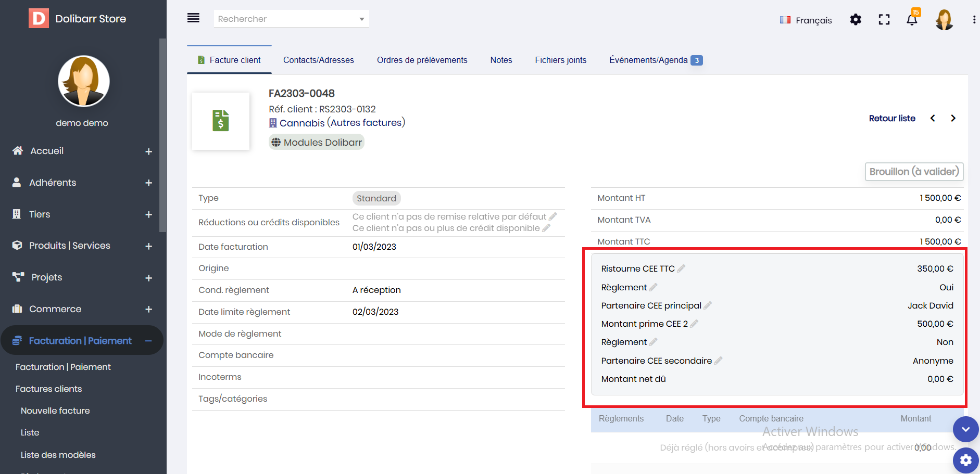This screenshot has height=474, width=980.
Task: Open the Cannabis third-party link
Action: [x=301, y=123]
